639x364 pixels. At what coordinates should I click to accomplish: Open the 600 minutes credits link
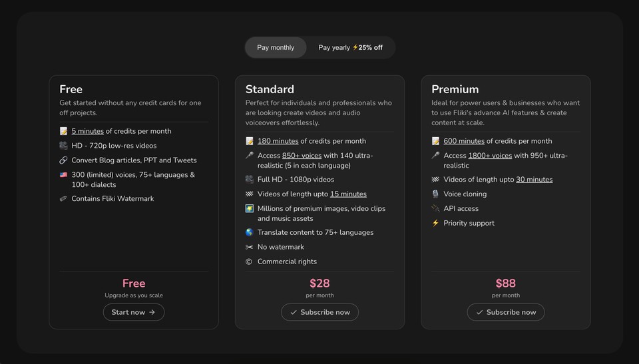[x=464, y=141]
